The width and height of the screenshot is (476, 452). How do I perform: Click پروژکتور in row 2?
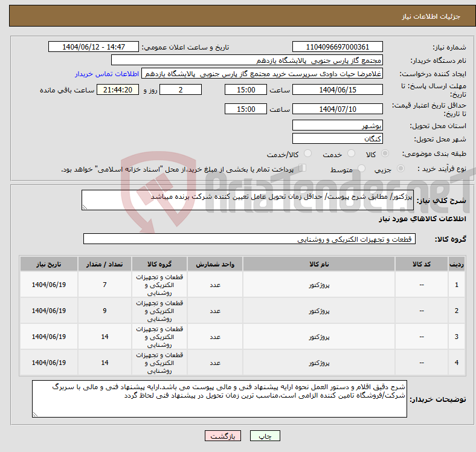319,311
